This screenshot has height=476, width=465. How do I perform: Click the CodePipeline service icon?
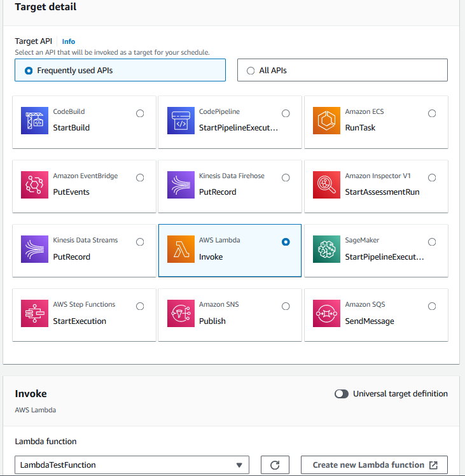(181, 120)
